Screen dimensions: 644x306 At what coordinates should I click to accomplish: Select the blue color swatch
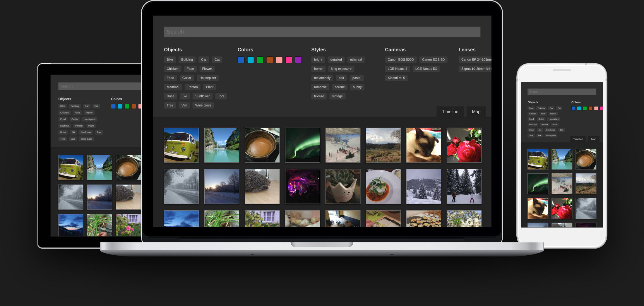[x=241, y=60]
